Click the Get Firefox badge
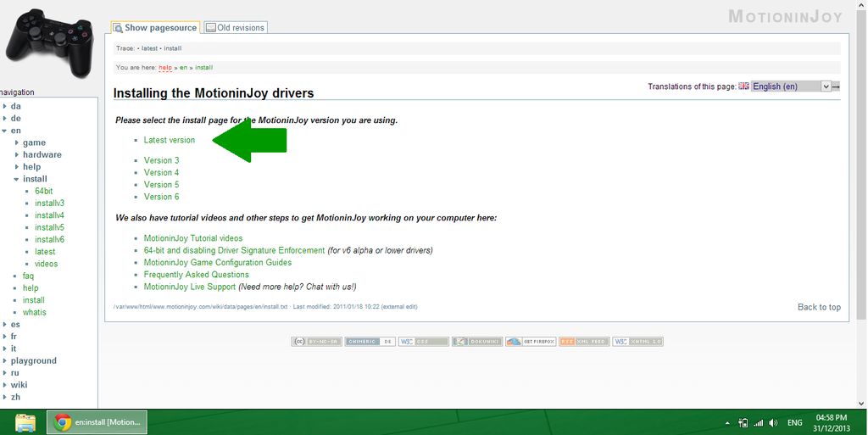 [x=531, y=342]
